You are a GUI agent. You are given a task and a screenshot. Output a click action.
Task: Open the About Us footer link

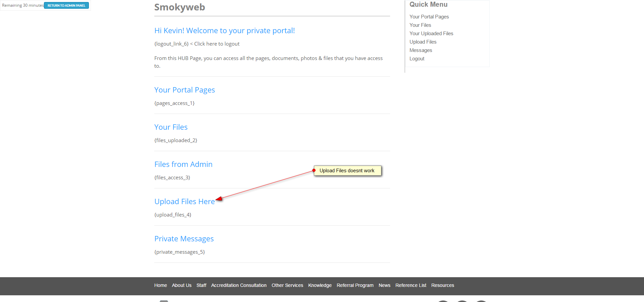[x=181, y=285]
